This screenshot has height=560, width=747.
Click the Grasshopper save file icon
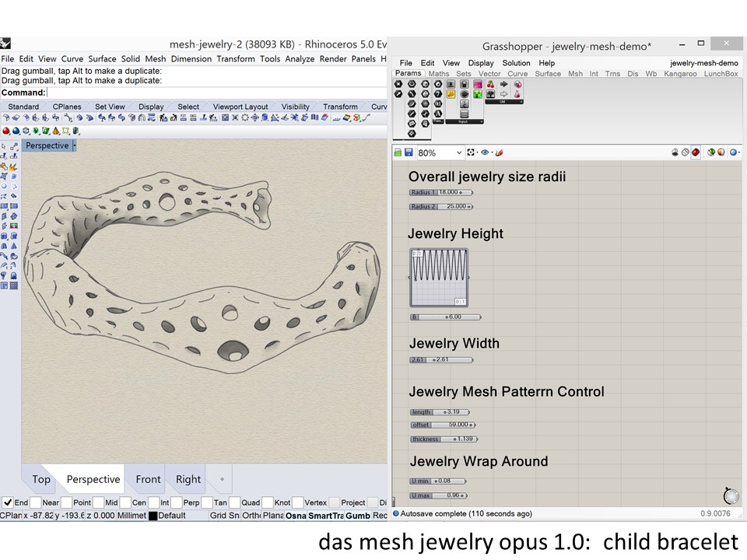pos(409,153)
